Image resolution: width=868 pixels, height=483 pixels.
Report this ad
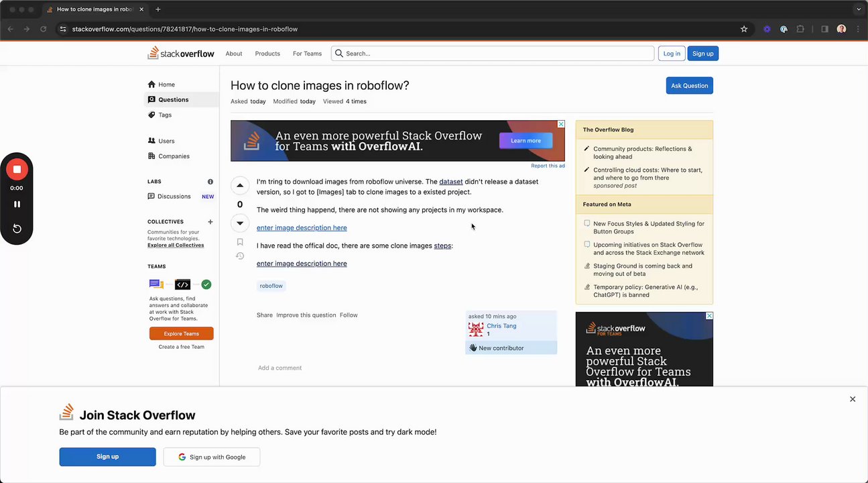[548, 166]
